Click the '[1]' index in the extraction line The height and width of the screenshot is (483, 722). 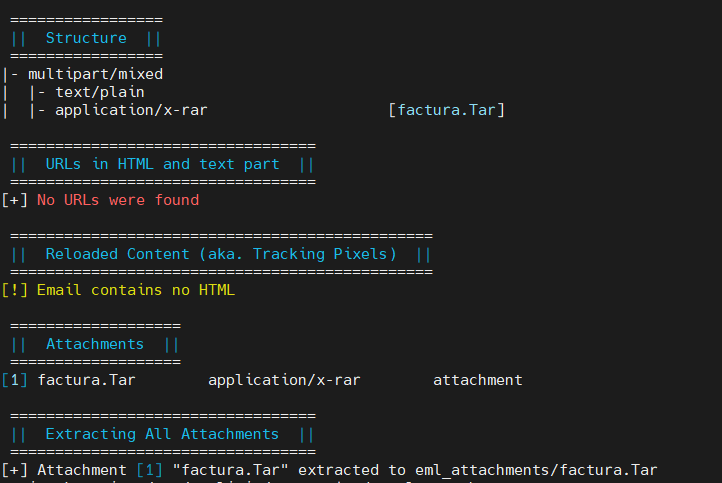point(149,470)
